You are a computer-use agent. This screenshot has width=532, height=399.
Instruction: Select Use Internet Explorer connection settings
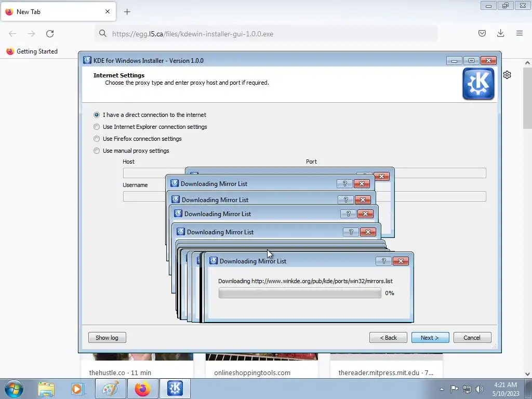coord(97,127)
